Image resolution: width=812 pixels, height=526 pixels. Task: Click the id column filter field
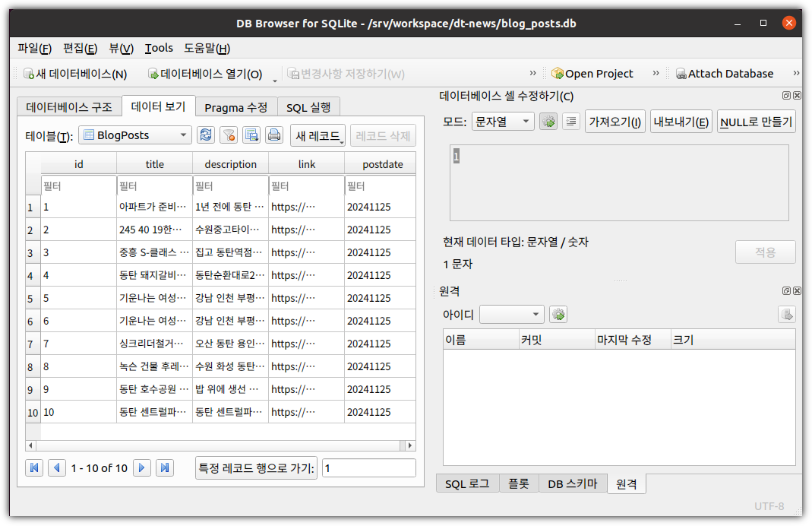79,185
